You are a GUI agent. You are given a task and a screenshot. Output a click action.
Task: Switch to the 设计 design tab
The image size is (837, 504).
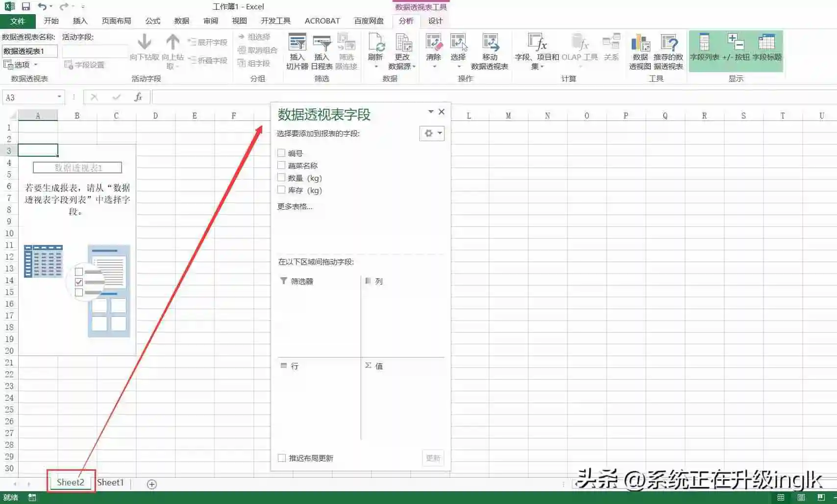click(435, 21)
